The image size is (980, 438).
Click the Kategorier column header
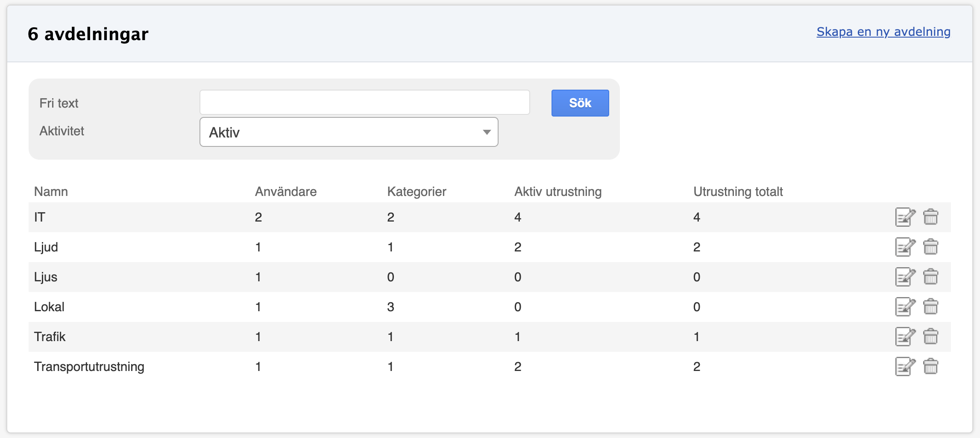pos(417,192)
